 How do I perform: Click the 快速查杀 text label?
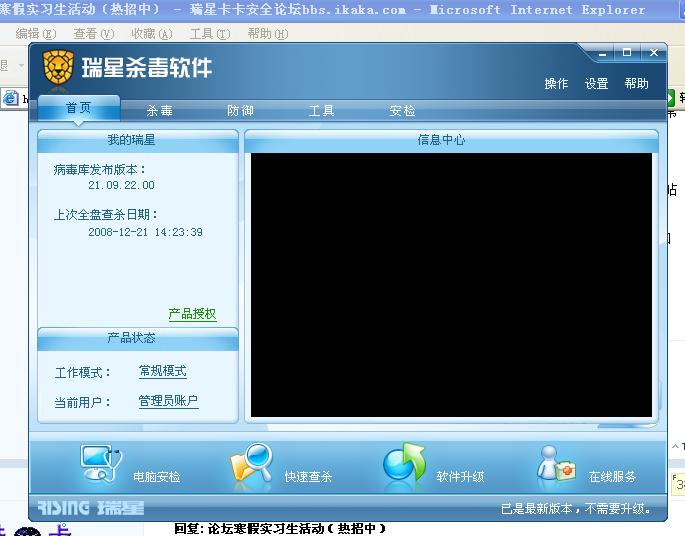(x=308, y=477)
